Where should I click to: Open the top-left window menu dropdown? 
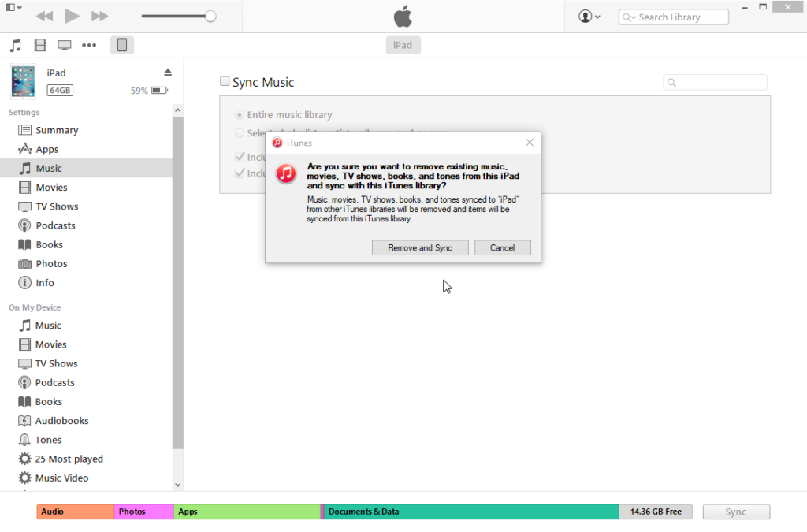pyautogui.click(x=13, y=8)
